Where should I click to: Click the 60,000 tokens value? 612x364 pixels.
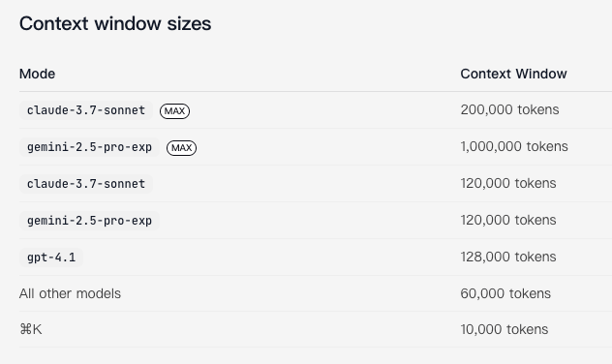tap(505, 293)
